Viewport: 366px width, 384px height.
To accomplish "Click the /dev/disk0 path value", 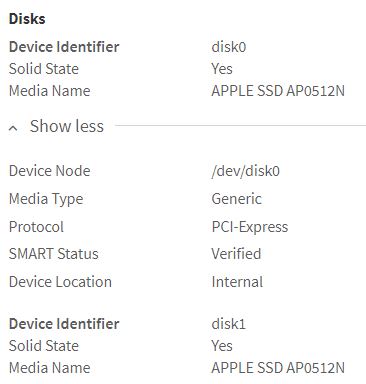I will point(245,171).
